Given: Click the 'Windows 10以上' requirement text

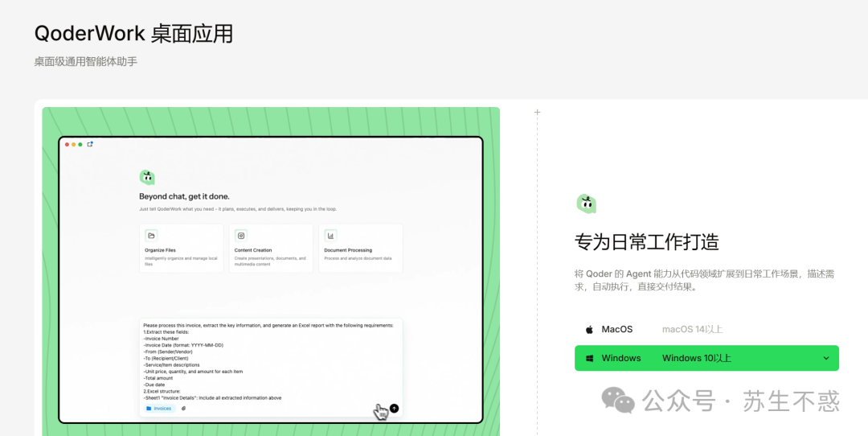Looking at the screenshot, I should [x=696, y=358].
